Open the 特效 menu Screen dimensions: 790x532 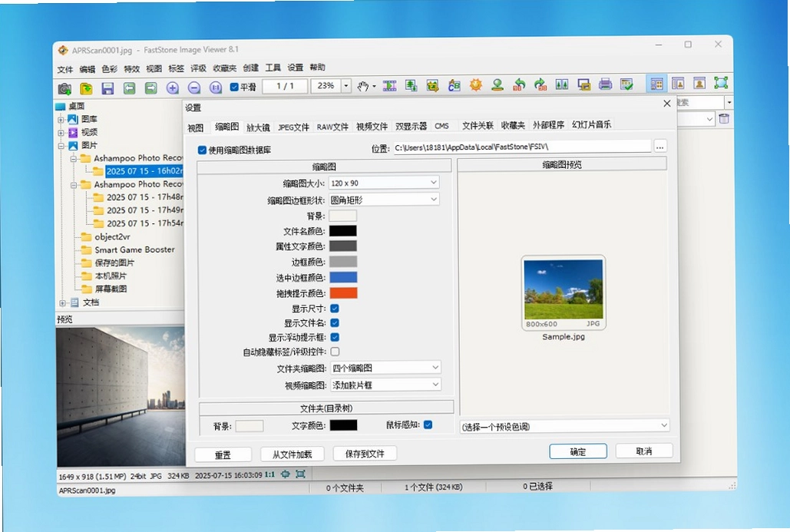pos(131,69)
